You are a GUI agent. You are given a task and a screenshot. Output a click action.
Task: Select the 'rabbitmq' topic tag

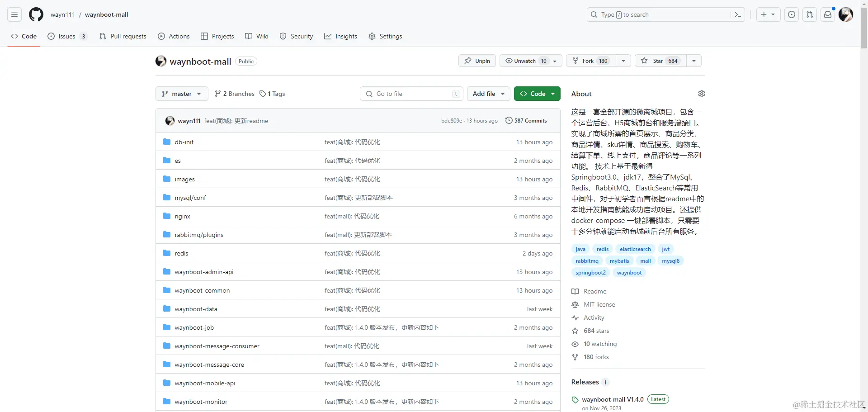587,261
